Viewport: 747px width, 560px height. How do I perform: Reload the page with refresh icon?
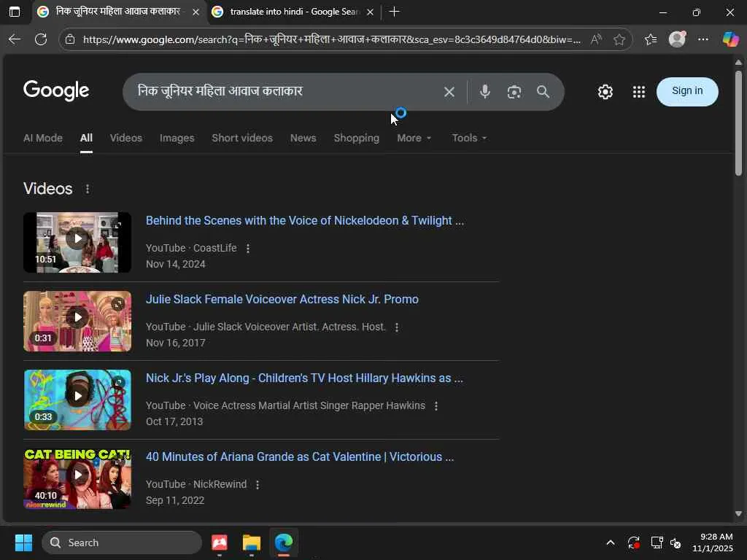(x=41, y=39)
